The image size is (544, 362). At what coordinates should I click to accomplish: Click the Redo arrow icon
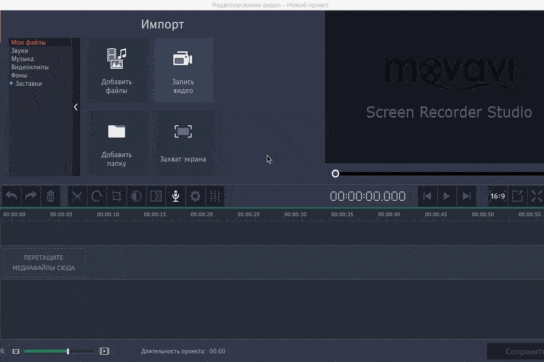point(31,196)
